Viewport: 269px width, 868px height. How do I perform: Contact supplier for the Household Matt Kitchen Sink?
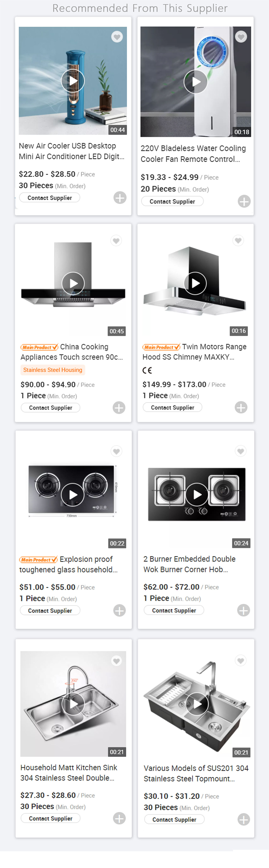pos(50,818)
